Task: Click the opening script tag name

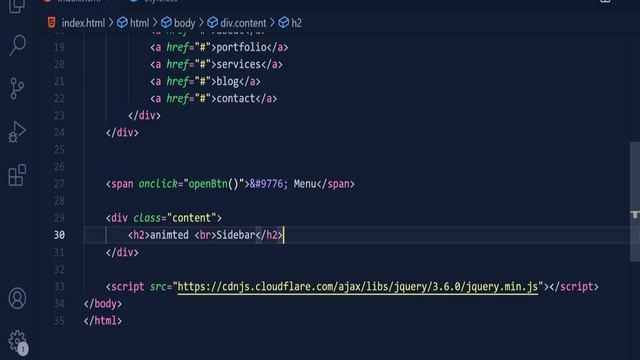Action: [127, 287]
